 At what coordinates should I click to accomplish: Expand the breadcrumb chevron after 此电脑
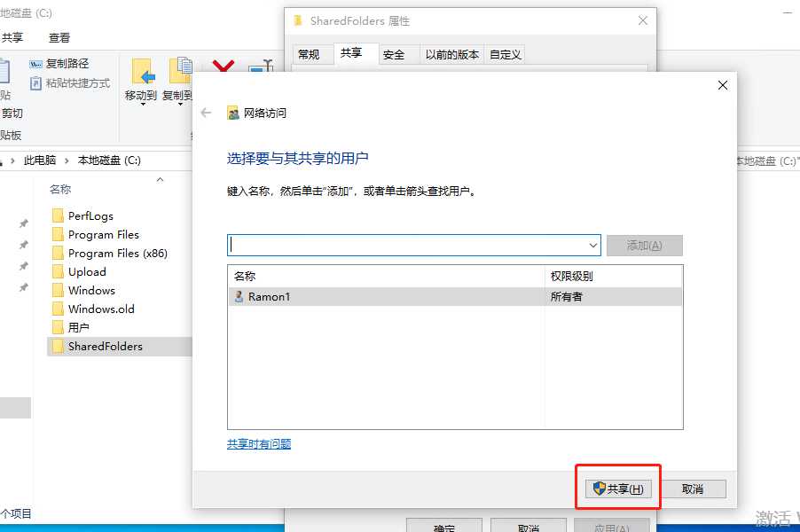pyautogui.click(x=67, y=160)
